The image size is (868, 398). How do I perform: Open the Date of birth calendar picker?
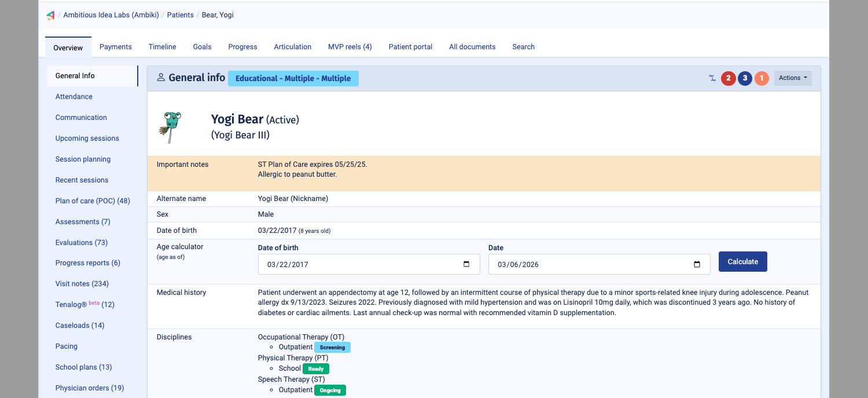click(466, 264)
